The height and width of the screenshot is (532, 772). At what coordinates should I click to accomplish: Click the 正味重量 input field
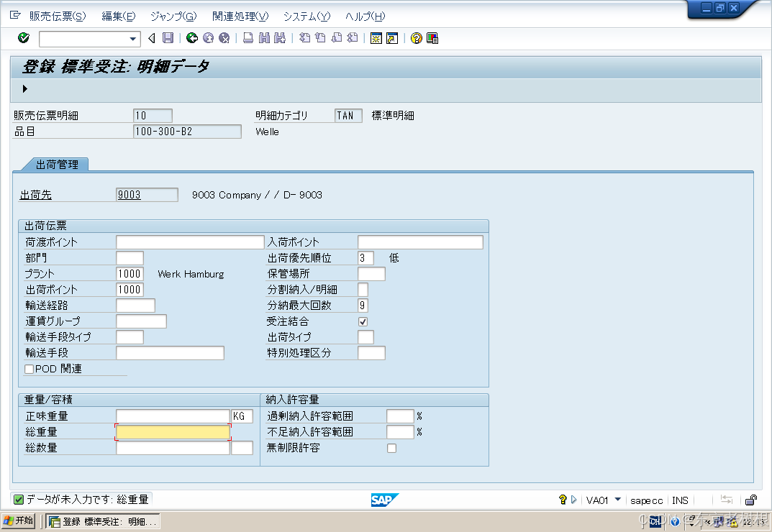[173, 416]
